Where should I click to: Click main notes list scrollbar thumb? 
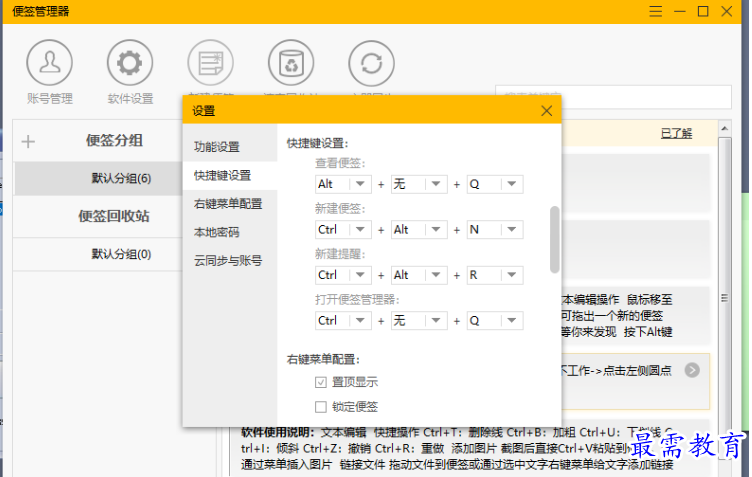[725, 297]
